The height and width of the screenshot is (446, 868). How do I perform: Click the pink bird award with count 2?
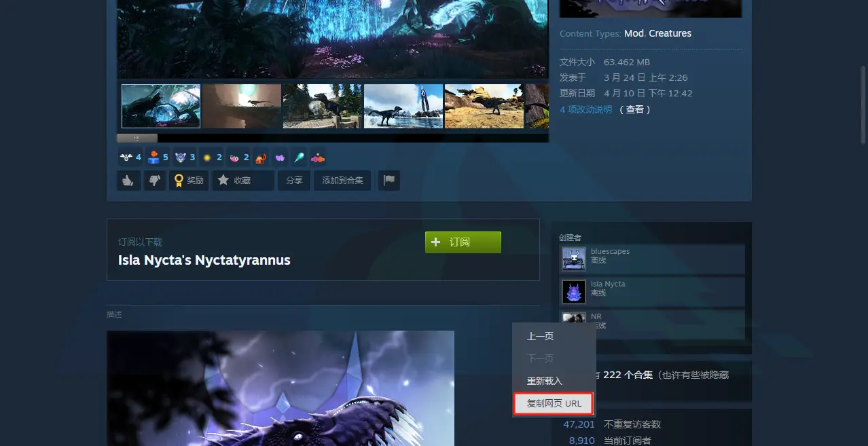point(239,157)
